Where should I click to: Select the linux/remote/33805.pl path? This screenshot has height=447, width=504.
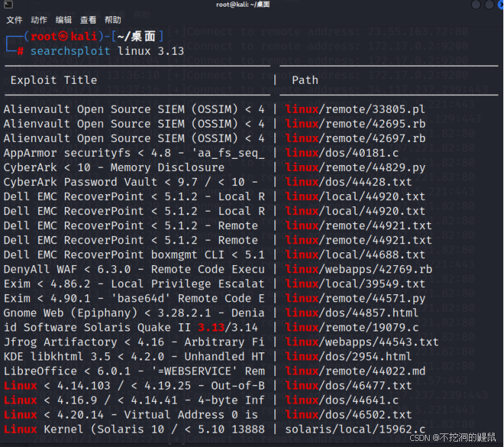pos(355,109)
